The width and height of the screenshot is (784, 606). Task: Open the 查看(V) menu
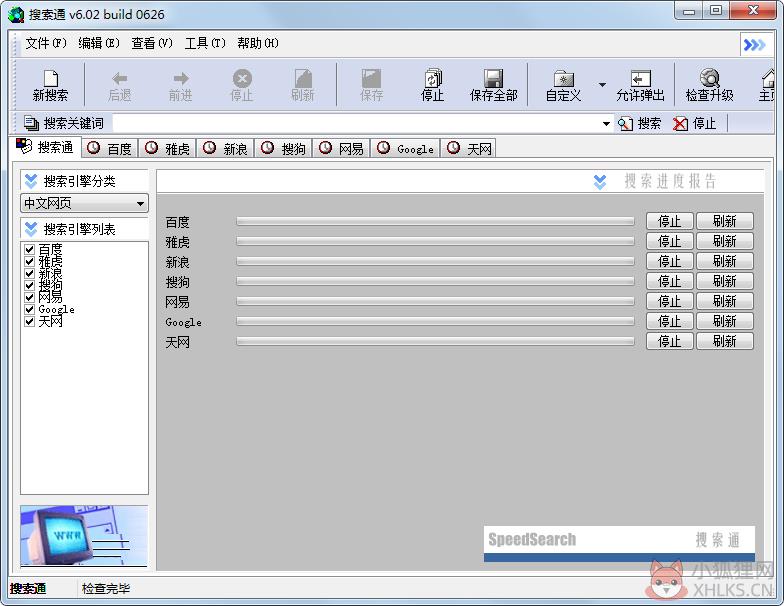(x=152, y=44)
